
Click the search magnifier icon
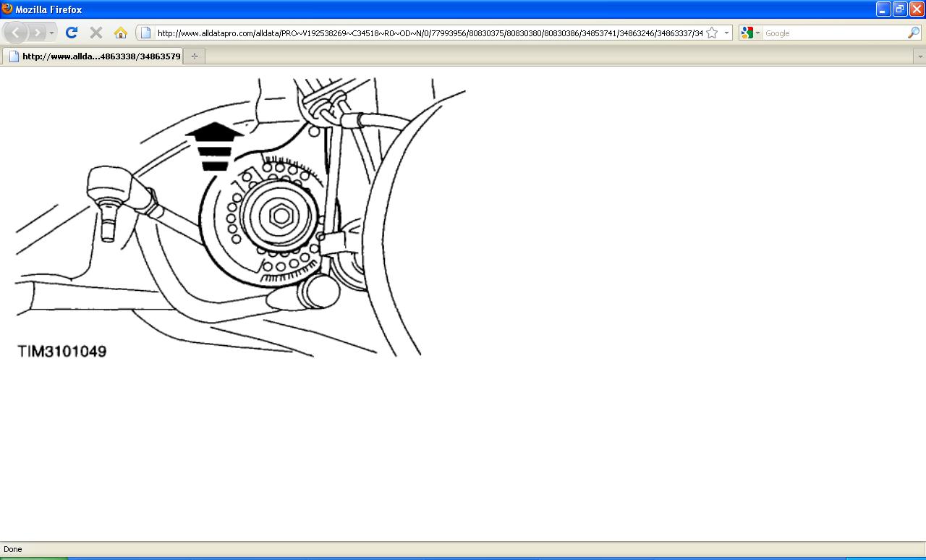pyautogui.click(x=914, y=33)
